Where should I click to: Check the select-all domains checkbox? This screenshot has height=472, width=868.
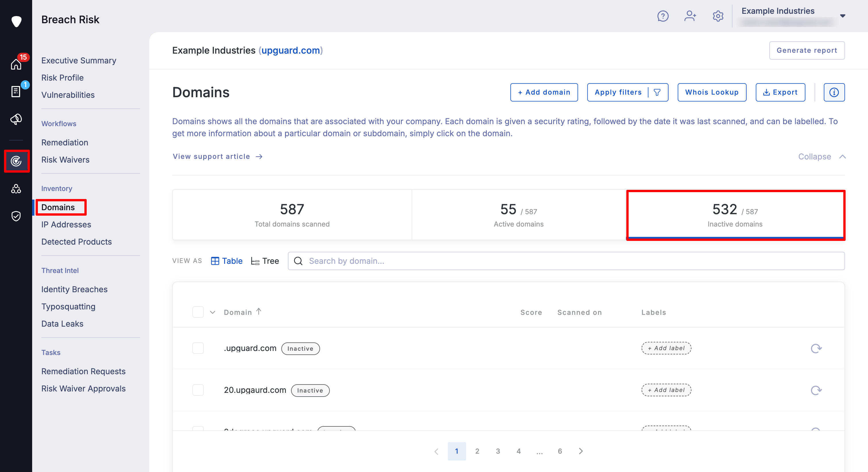coord(198,312)
